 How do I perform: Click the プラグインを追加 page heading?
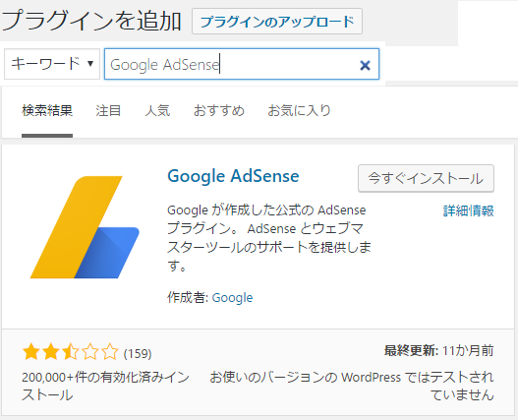91,21
